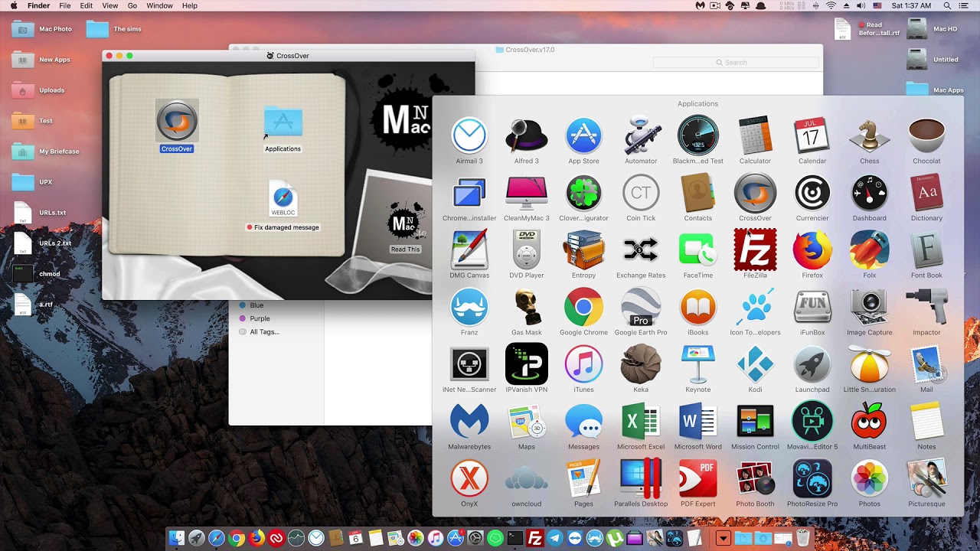The image size is (980, 551).
Task: Open the Read This item in the CrossOver window
Action: (405, 222)
